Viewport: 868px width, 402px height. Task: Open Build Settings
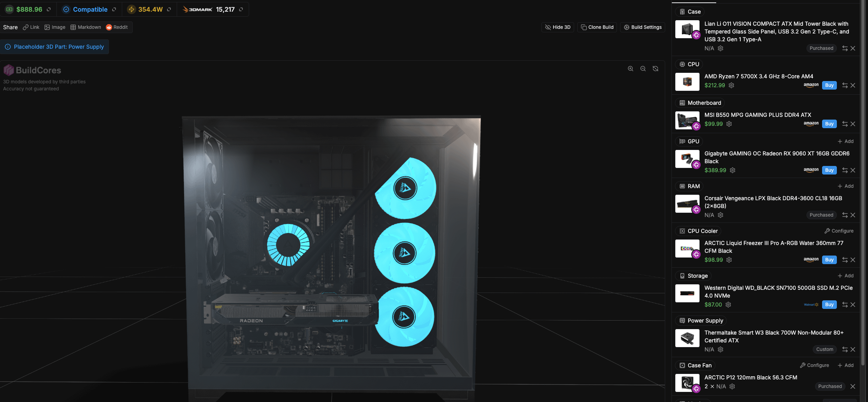643,27
